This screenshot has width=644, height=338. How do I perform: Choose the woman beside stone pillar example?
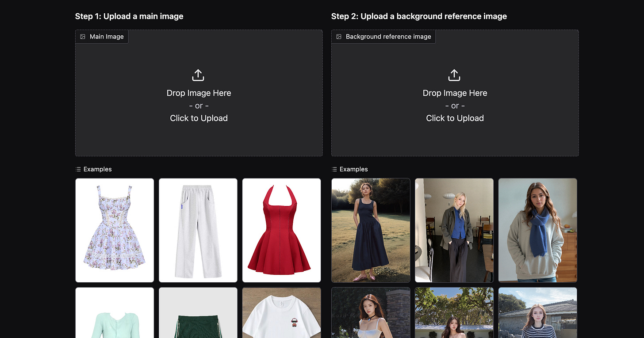tap(371, 313)
